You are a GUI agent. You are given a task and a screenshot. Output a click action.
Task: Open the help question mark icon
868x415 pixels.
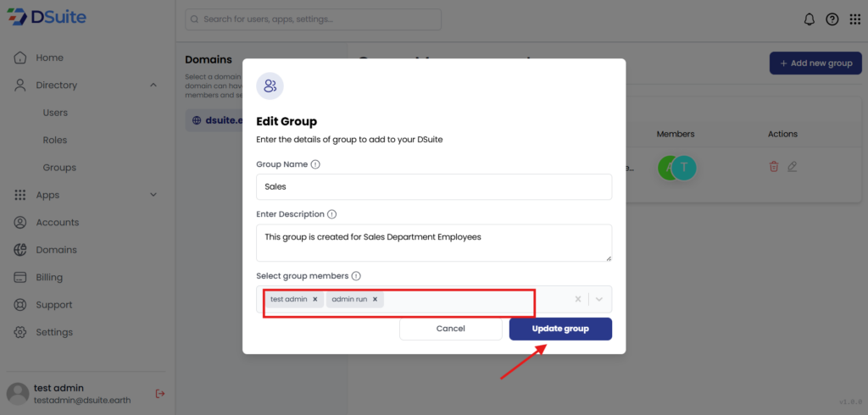point(832,19)
